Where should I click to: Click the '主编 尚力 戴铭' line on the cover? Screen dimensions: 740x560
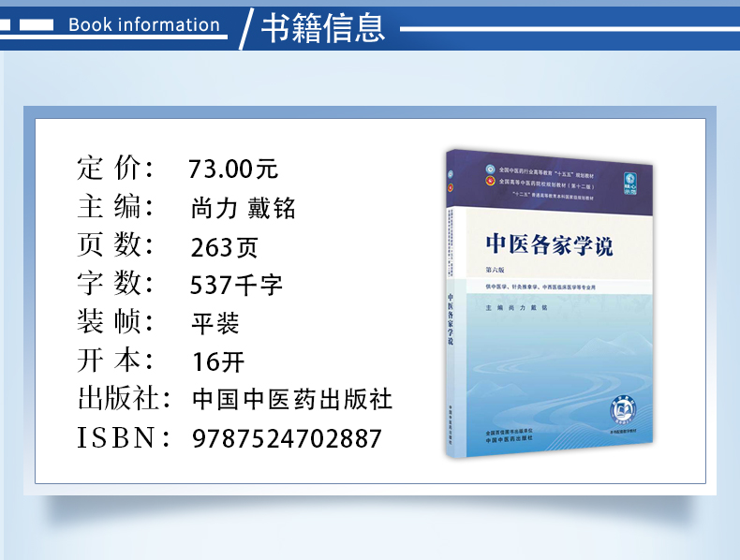pyautogui.click(x=517, y=307)
